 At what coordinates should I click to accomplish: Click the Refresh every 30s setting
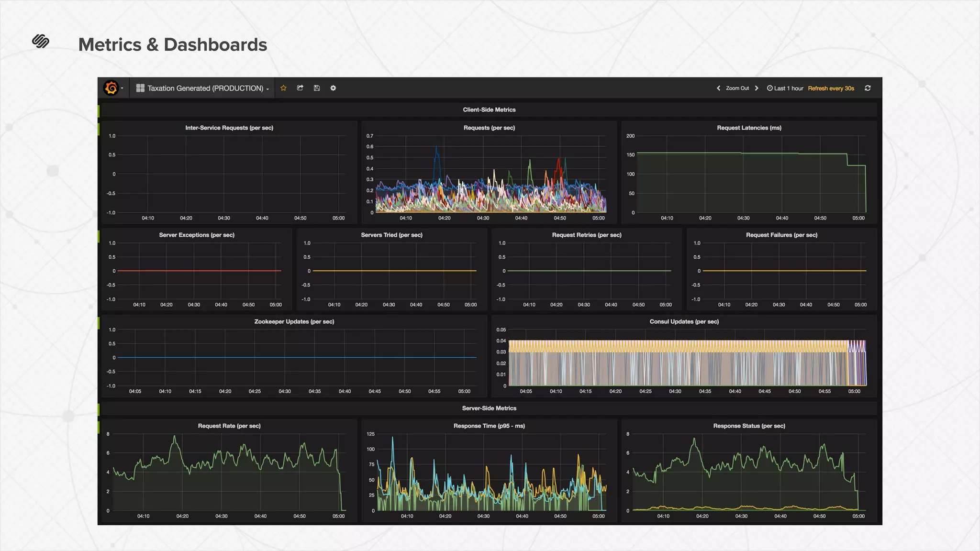point(831,88)
